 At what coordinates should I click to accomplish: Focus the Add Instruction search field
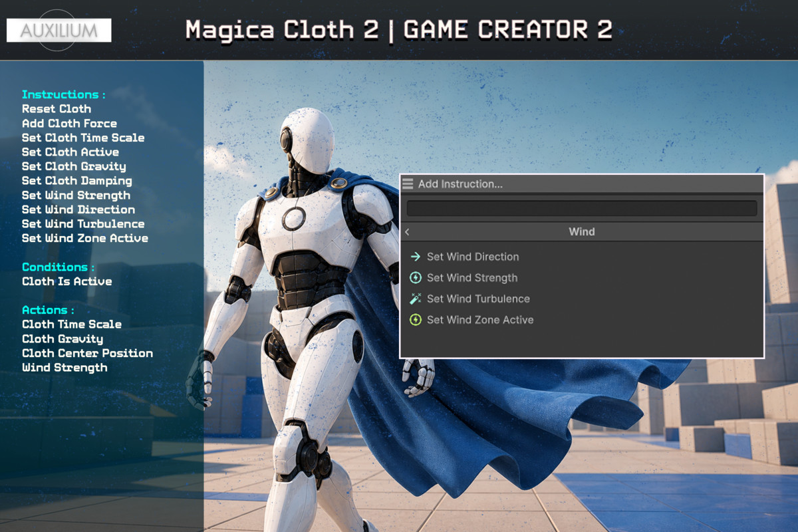click(582, 208)
